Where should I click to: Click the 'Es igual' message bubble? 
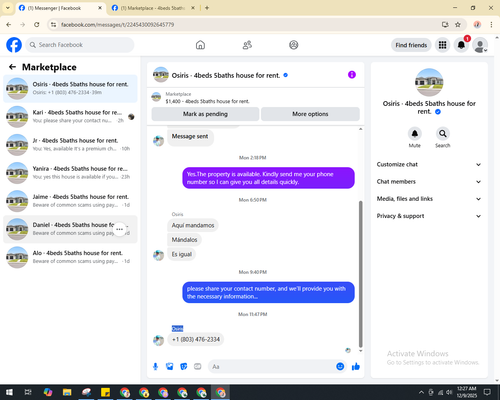coord(182,254)
